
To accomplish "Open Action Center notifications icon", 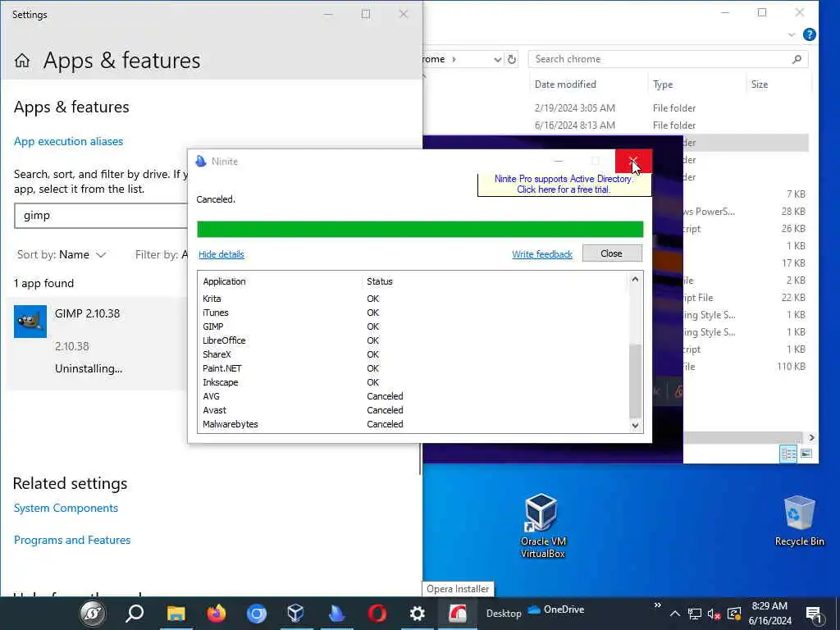I will [x=815, y=614].
